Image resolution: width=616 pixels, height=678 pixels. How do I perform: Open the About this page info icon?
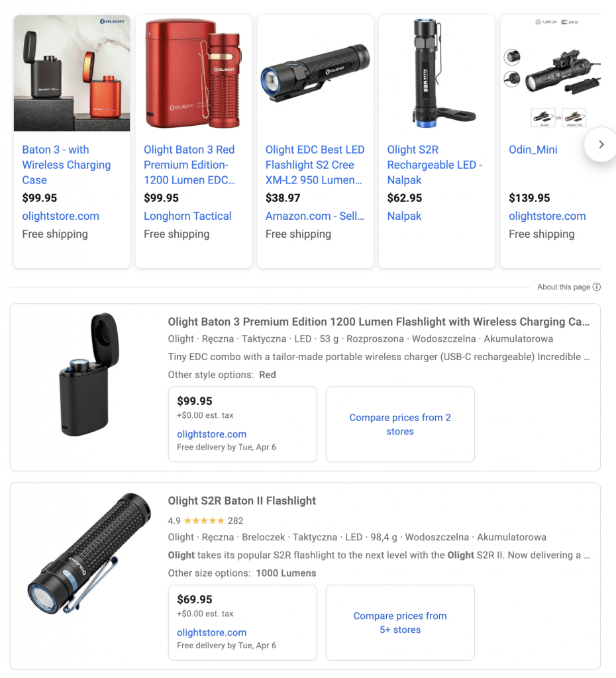[597, 287]
